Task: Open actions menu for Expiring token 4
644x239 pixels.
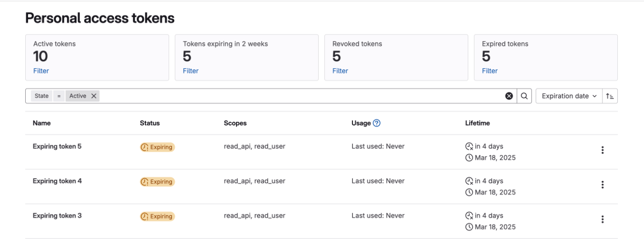Action: [x=602, y=185]
